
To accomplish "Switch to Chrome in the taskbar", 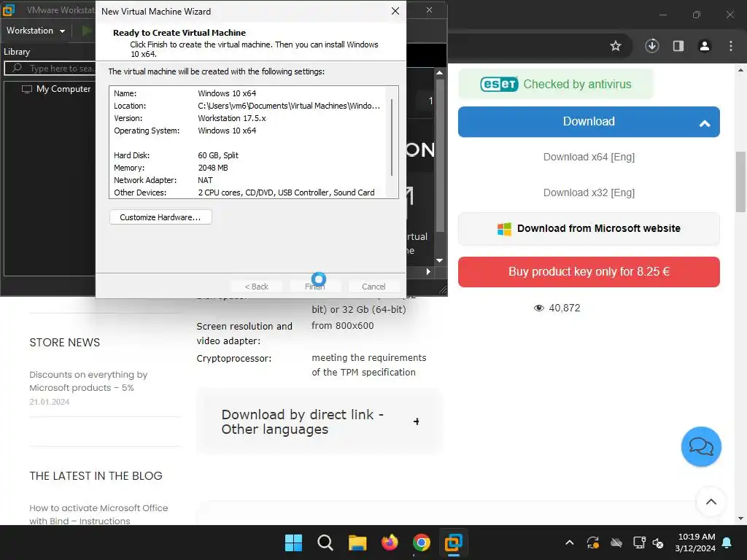I will [x=421, y=542].
